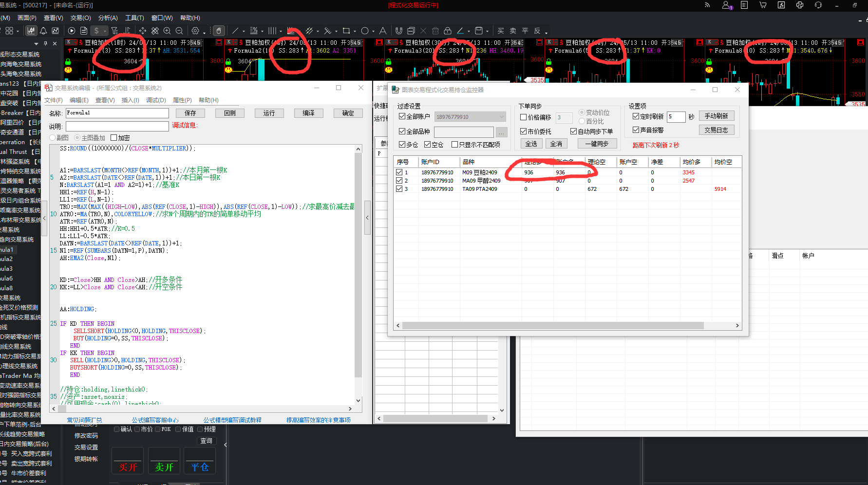Click the 编译 button in editor
Viewport: 868px width, 485px height.
(x=308, y=113)
